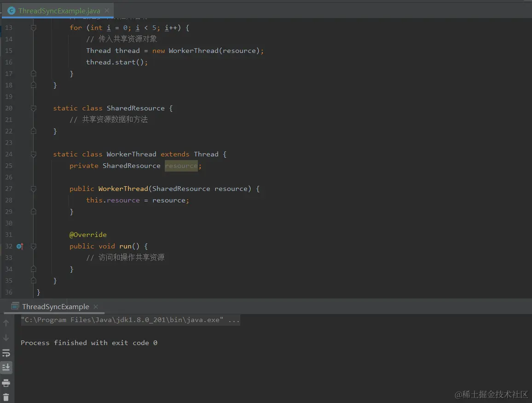Click the run tab console icon
Screen dimensions: 532x403
click(15, 306)
